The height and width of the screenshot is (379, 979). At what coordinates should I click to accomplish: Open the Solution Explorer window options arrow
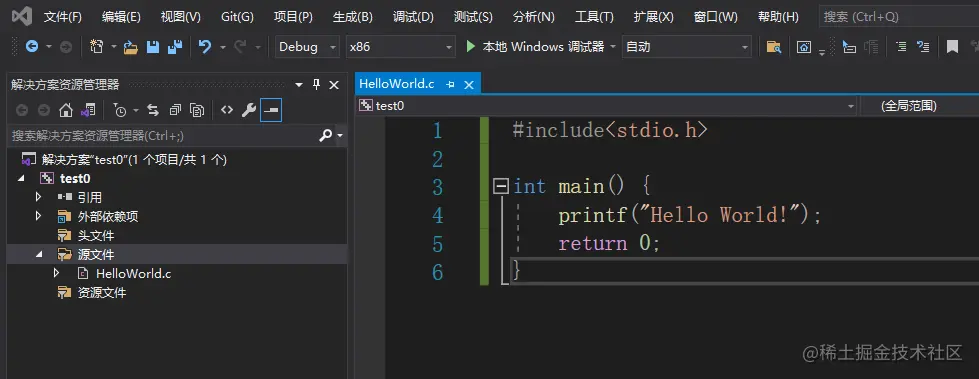pos(298,84)
